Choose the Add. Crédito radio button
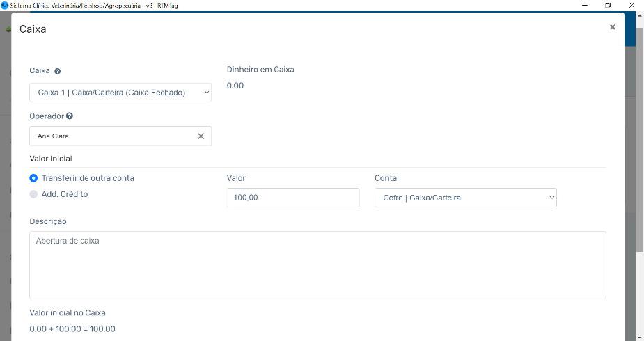Screen dimensions: 644x341 tap(33, 195)
